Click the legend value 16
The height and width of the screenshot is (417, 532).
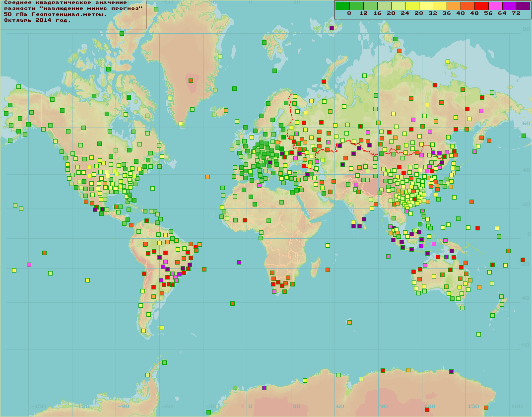pos(377,13)
